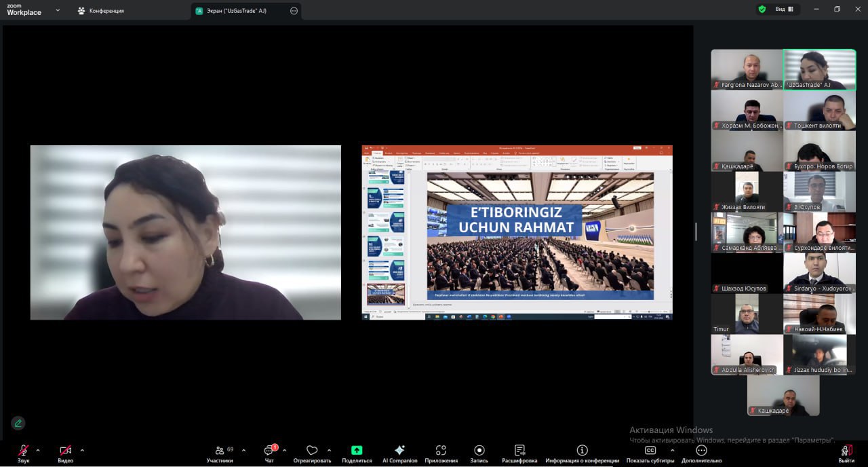The width and height of the screenshot is (868, 467).
Task: Open AI Companion
Action: point(399,451)
